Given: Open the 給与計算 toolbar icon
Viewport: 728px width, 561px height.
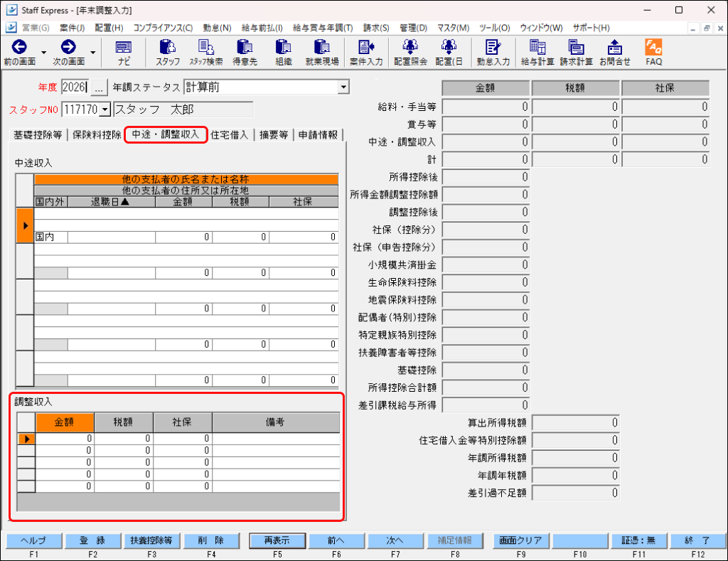Looking at the screenshot, I should tap(537, 52).
